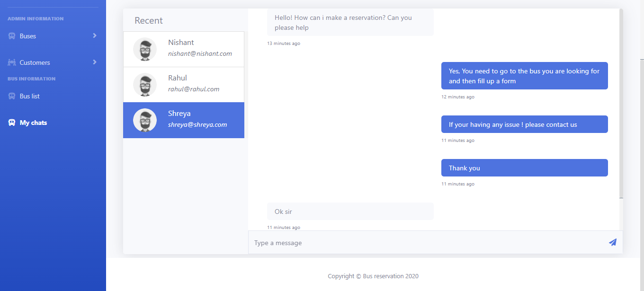Click the chat window vertical scrollbar

pyautogui.click(x=621, y=104)
